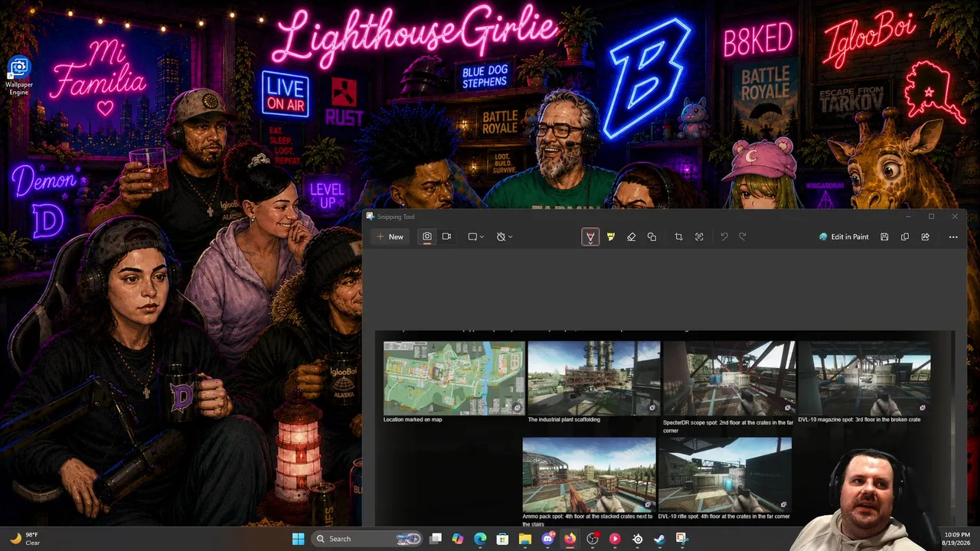Share the snip
Image resolution: width=980 pixels, height=551 pixels.
(926, 237)
